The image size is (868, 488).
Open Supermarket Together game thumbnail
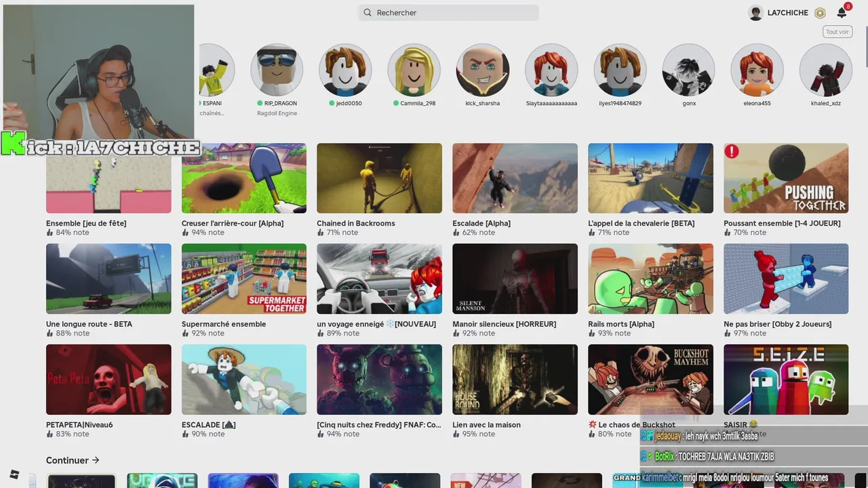[244, 279]
